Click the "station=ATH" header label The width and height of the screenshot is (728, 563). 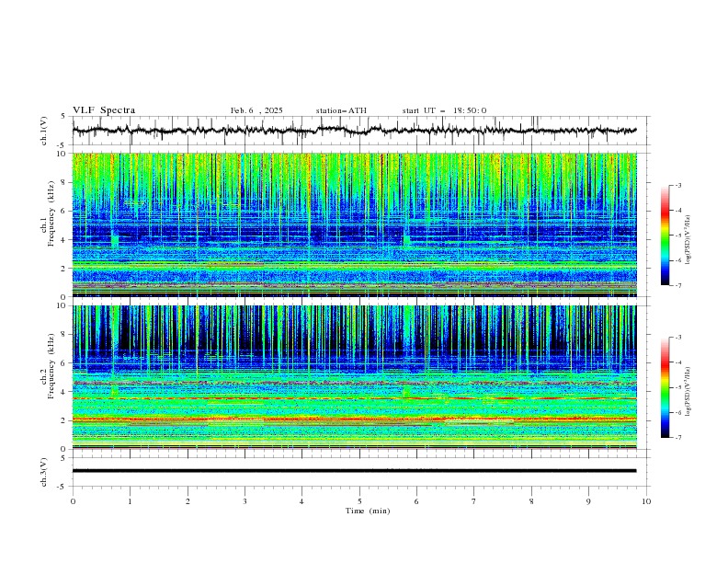(341, 110)
